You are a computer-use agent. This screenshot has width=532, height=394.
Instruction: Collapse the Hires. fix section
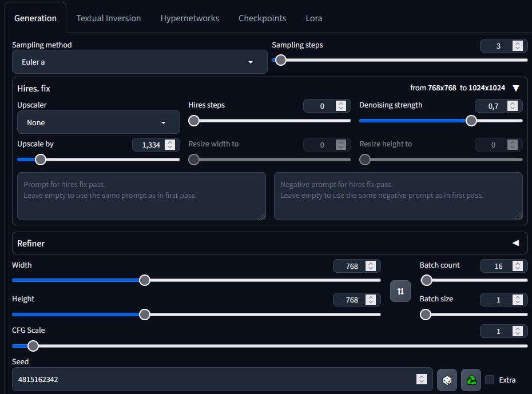[x=515, y=88]
